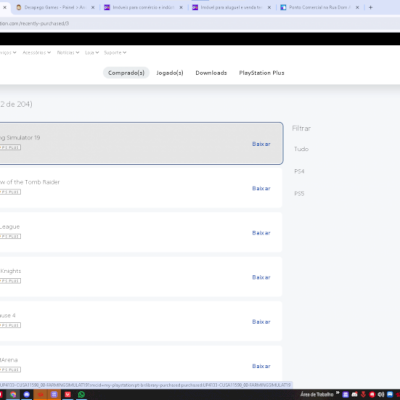
Task: Click Baixar in the Knights game row
Action: 261,277
